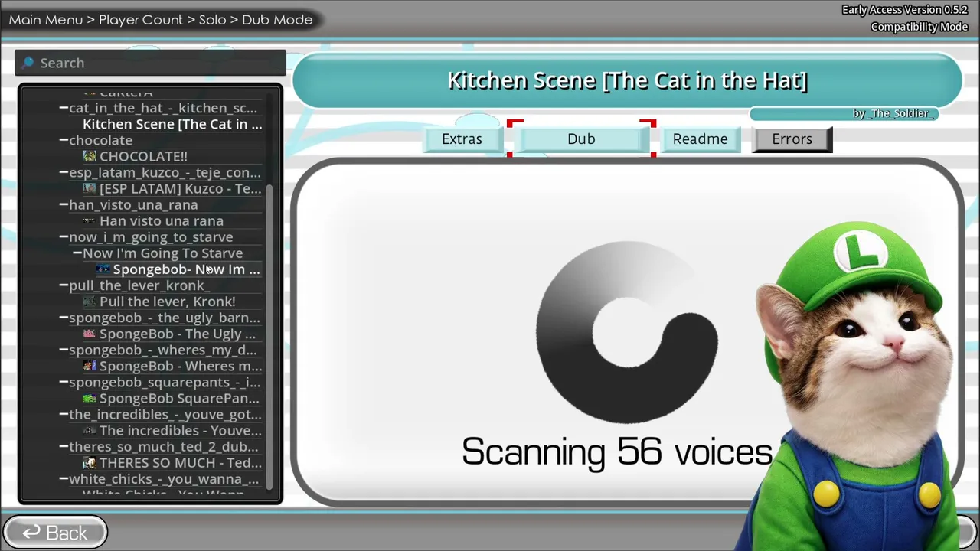Click Player Count in the breadcrumb
The width and height of the screenshot is (980, 551).
[x=141, y=20]
